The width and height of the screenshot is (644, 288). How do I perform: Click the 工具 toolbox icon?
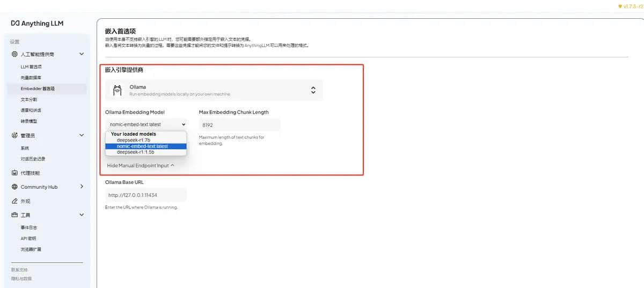click(x=14, y=215)
